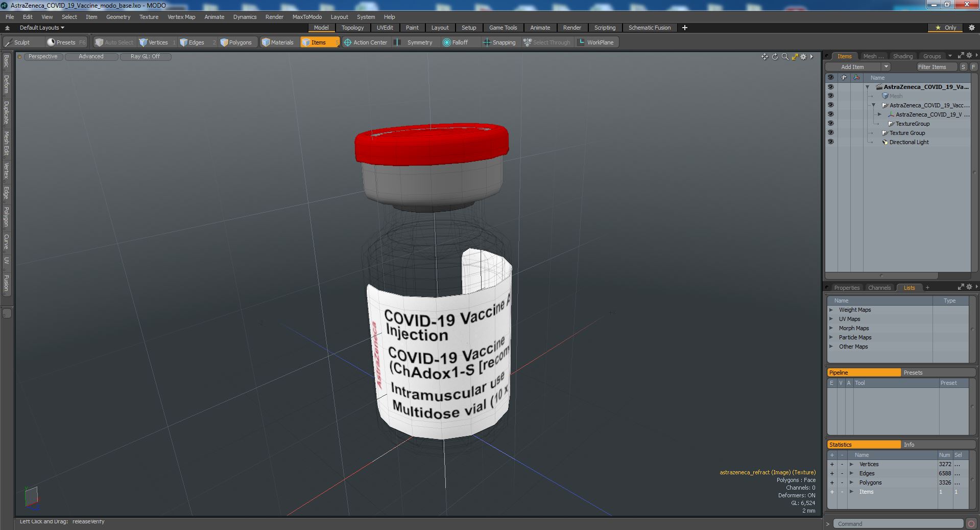
Task: Select the Sculpt tool
Action: click(x=18, y=42)
